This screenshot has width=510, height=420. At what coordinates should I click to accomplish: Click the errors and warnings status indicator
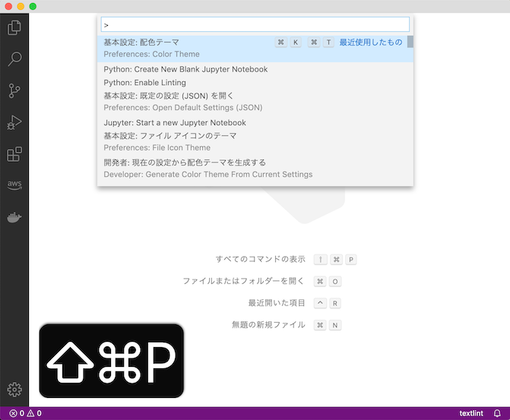[x=25, y=413]
